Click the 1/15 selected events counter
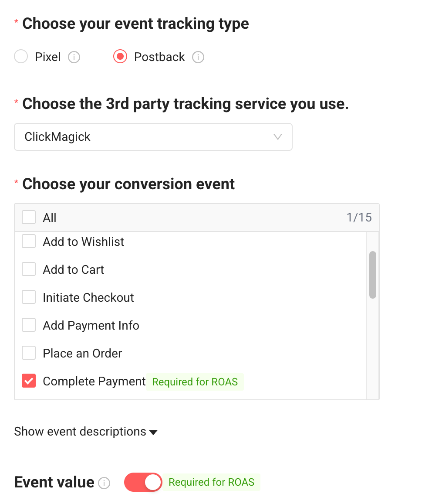Screen dimensions: 432x504 point(359,217)
